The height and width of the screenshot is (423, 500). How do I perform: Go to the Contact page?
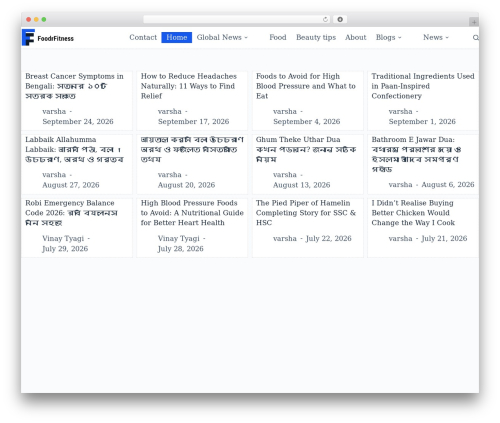coord(143,37)
